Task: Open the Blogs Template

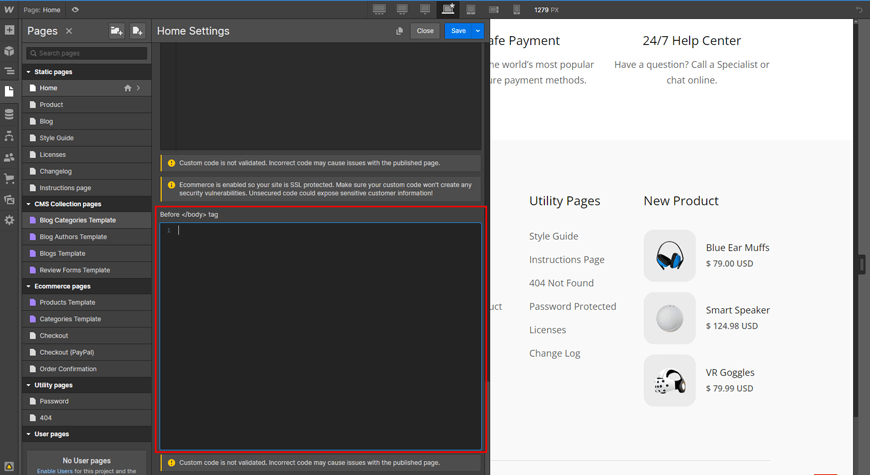Action: [x=87, y=254]
